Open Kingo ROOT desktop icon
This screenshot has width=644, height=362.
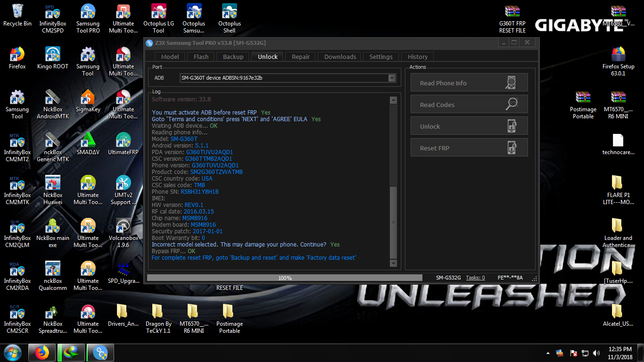point(53,58)
